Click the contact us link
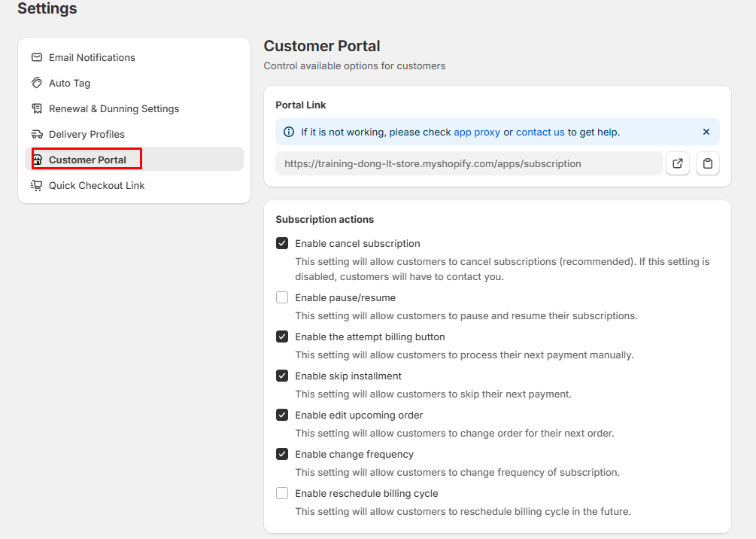This screenshot has height=539, width=756. click(539, 132)
